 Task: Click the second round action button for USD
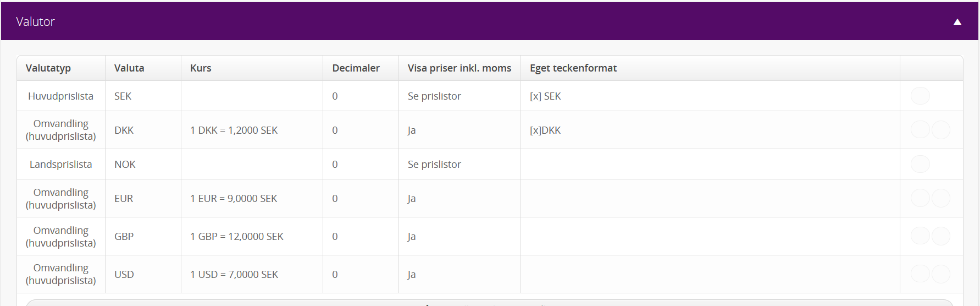[941, 274]
